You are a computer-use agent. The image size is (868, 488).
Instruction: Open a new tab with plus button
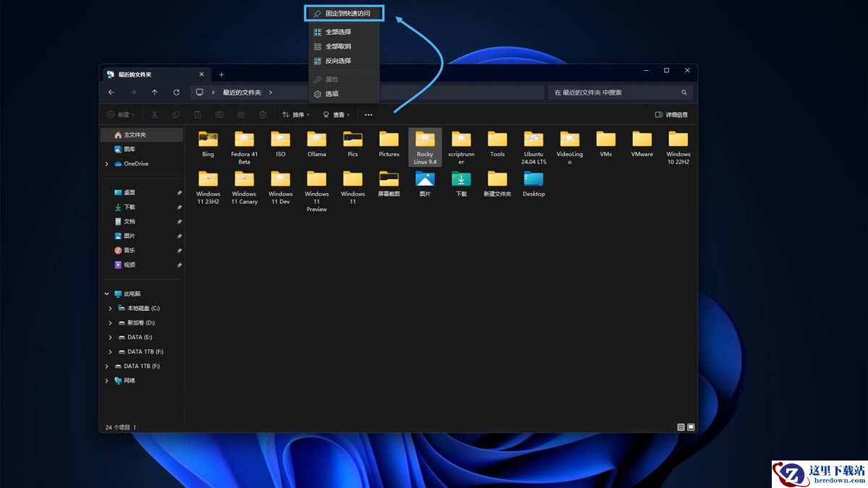(221, 74)
